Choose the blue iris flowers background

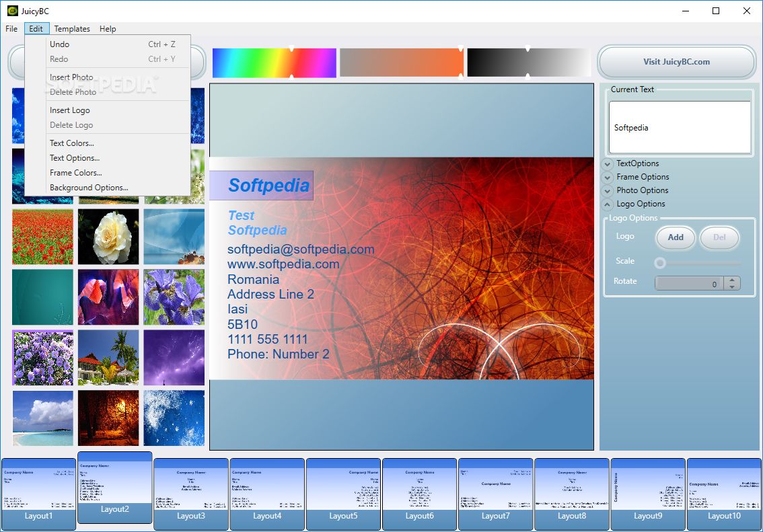[x=174, y=297]
